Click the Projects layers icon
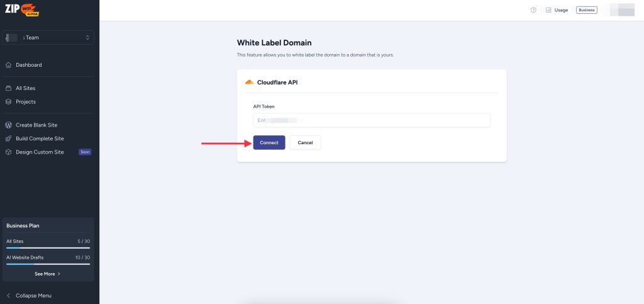 coord(9,101)
